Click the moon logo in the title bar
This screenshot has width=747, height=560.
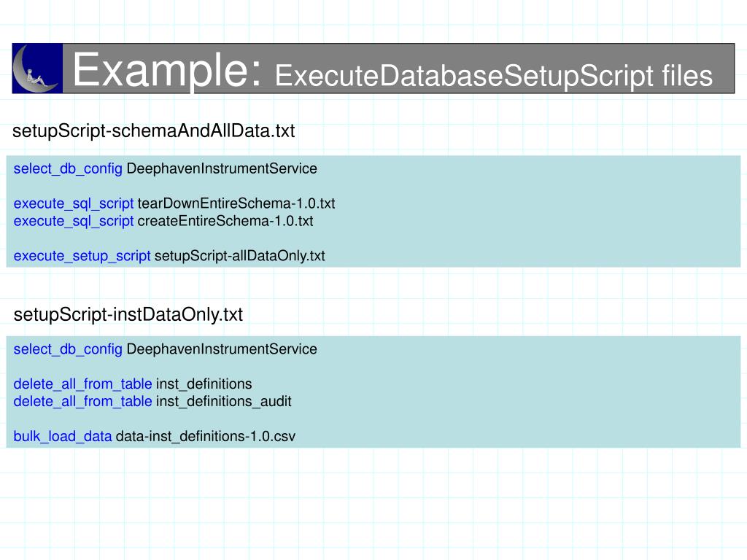point(37,69)
